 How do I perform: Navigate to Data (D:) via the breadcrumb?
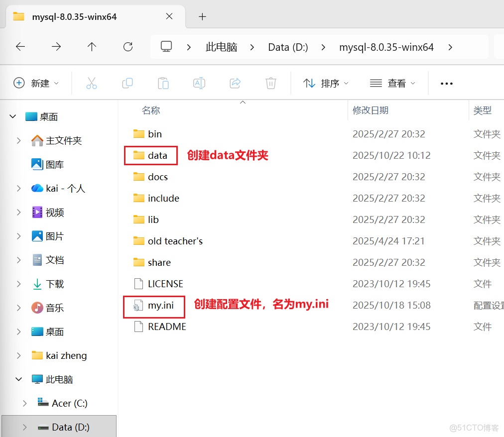point(288,46)
